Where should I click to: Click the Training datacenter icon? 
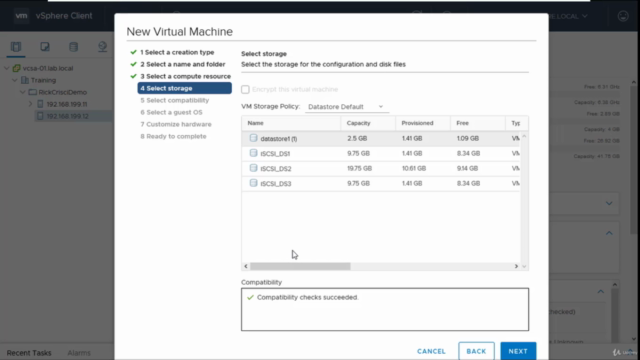click(25, 80)
